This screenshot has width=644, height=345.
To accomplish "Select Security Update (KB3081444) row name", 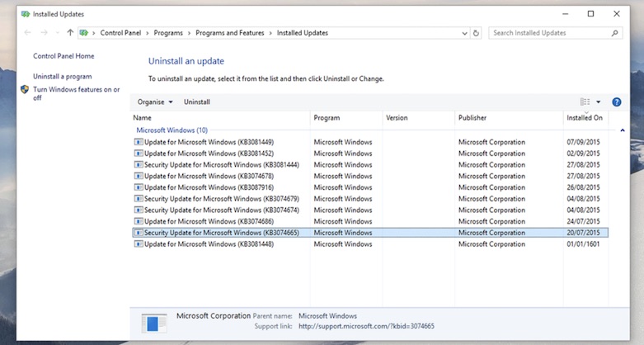I will tap(222, 164).
